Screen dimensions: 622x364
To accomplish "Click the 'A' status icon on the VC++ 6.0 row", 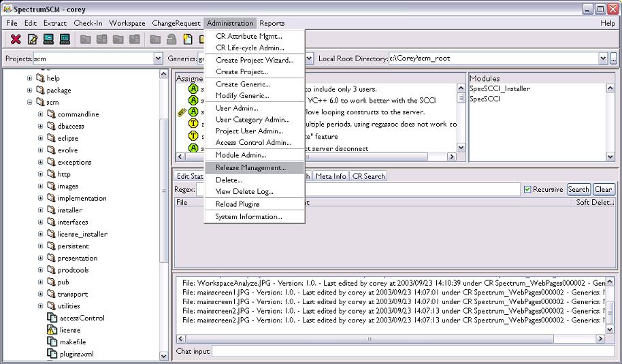I will click(x=193, y=100).
